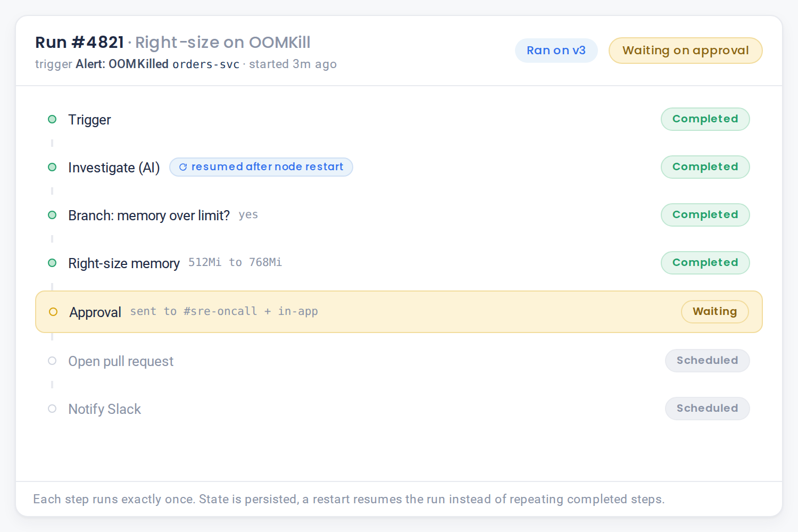The width and height of the screenshot is (798, 532).
Task: Click the green dot next to Right-size memory
Action: [x=52, y=263]
